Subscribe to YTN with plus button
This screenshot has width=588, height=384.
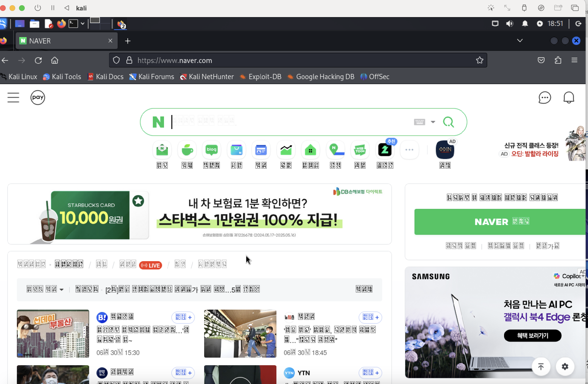click(x=370, y=373)
